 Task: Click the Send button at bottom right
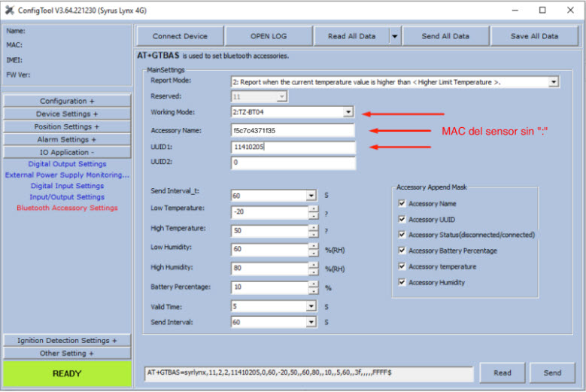(x=552, y=372)
